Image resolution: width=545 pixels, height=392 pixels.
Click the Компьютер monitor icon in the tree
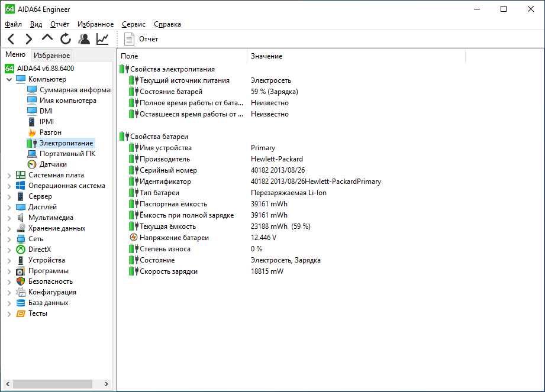point(21,79)
